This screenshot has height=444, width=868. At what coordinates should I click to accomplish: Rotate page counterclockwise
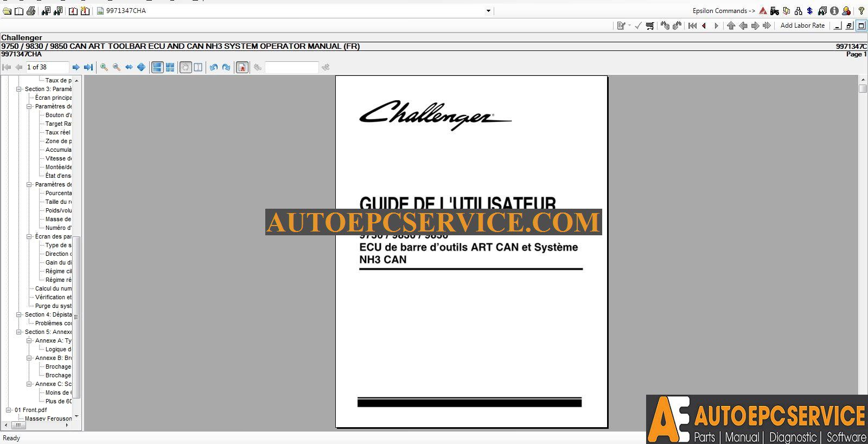click(x=214, y=67)
